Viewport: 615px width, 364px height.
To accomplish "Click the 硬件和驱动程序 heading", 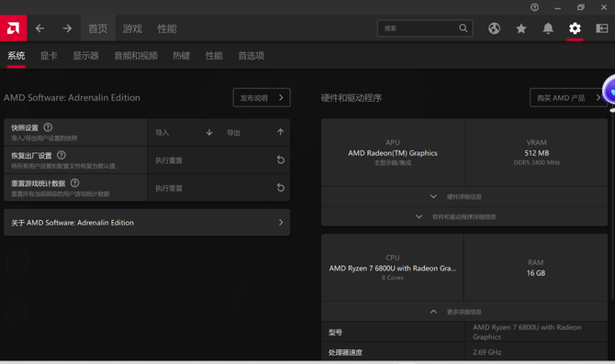I will point(352,97).
